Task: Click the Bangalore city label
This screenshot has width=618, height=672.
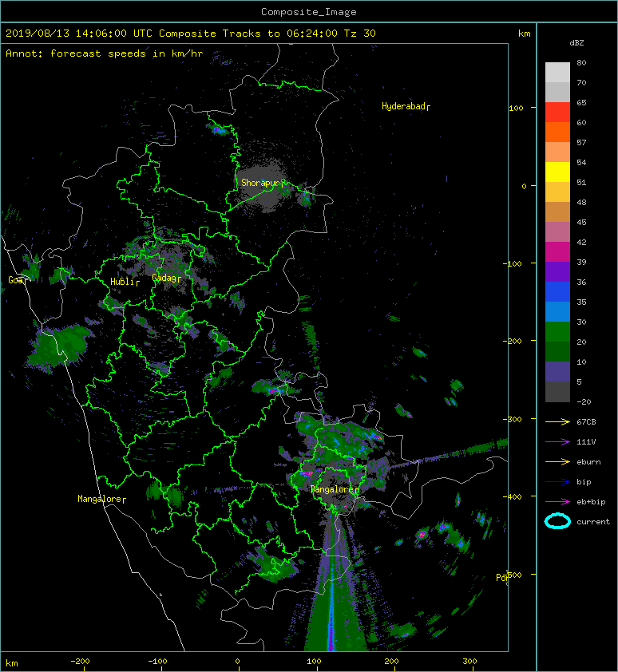Action: coord(333,489)
